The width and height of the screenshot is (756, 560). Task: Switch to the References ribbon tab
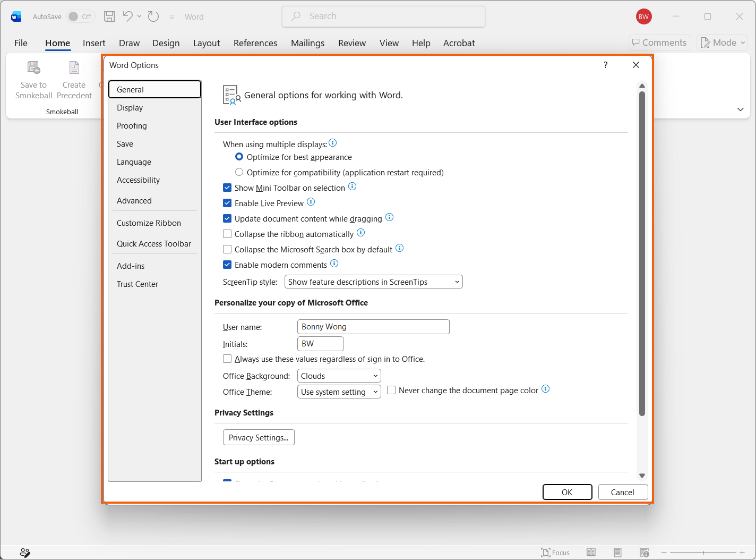tap(255, 43)
